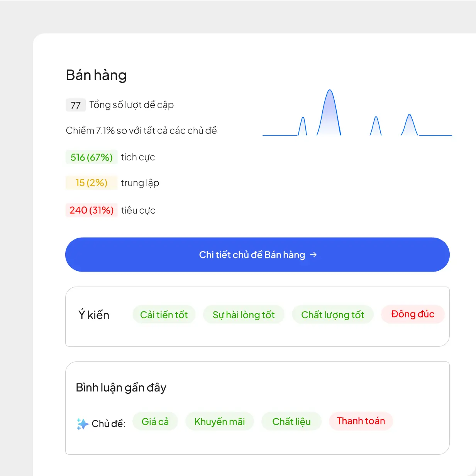Image resolution: width=476 pixels, height=476 pixels.
Task: Select the red Đông đúc tag
Action: point(413,314)
